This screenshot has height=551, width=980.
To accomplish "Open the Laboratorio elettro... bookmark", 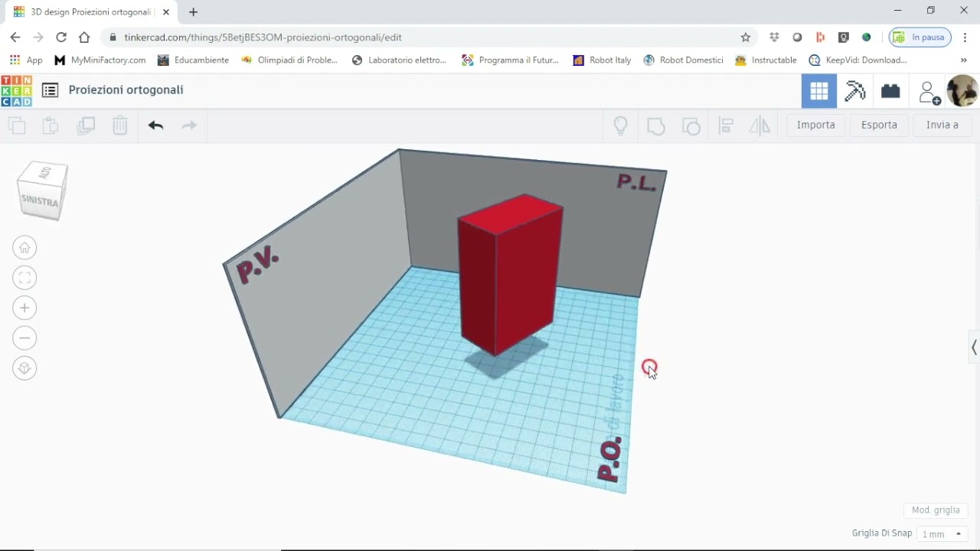I will [x=399, y=60].
